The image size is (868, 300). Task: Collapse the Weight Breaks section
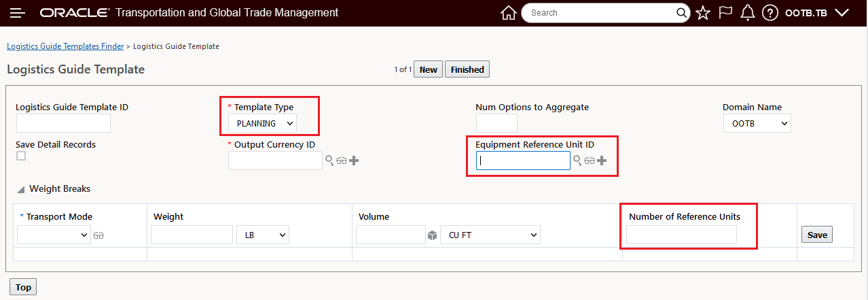click(x=20, y=189)
